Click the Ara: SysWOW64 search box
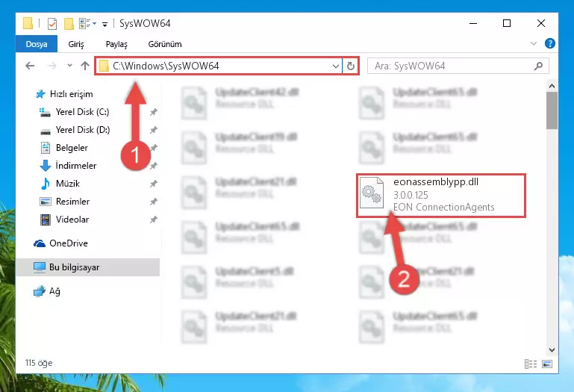574x392 pixels. click(458, 66)
